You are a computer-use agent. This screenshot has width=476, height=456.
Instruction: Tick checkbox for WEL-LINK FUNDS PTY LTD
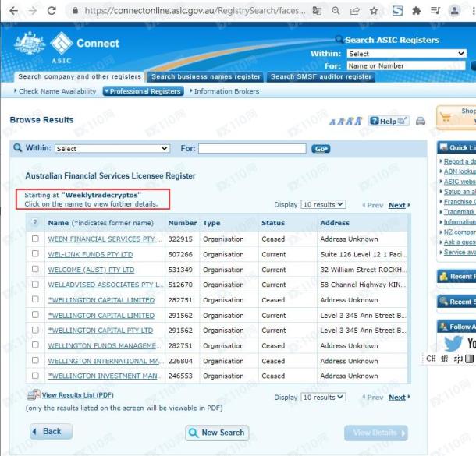coord(35,253)
